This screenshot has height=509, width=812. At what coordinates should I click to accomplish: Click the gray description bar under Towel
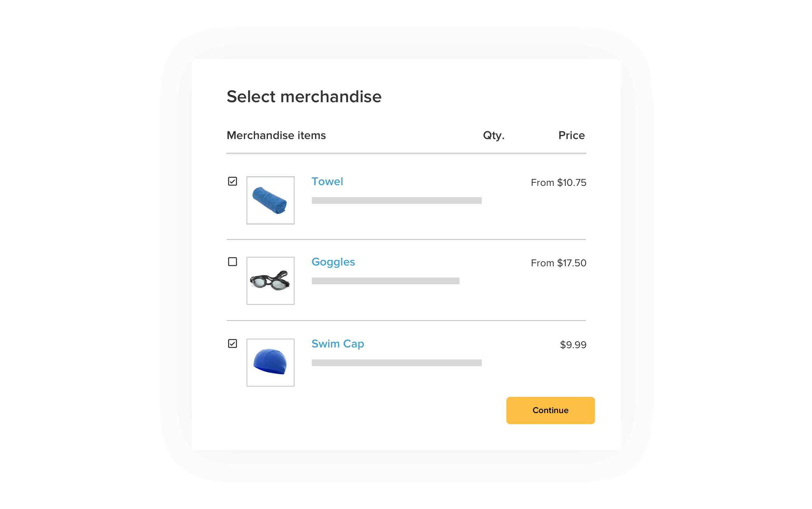pyautogui.click(x=397, y=201)
